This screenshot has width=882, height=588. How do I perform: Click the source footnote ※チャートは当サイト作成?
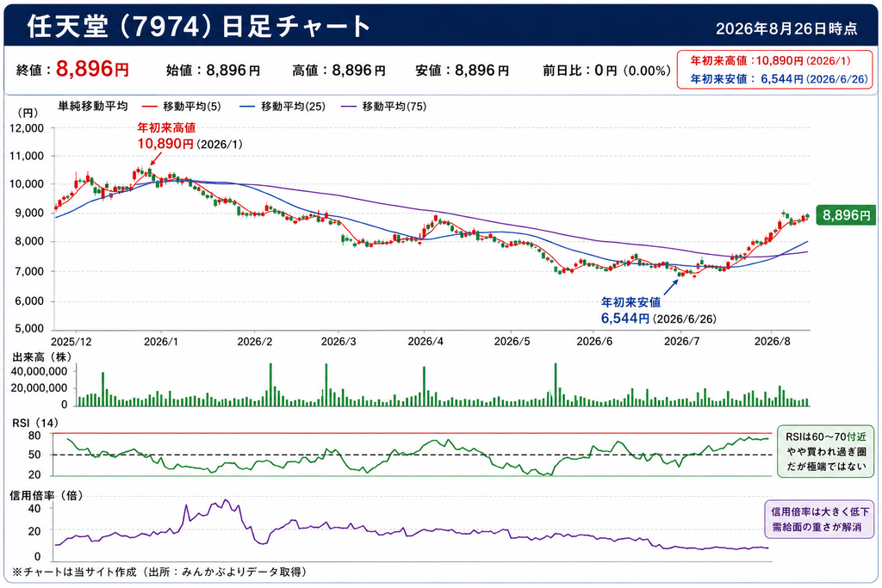(159, 573)
